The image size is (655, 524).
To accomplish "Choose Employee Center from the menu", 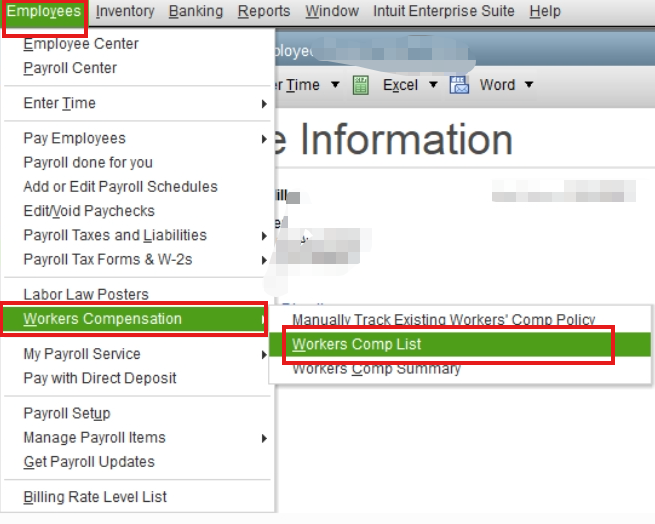I will click(138, 44).
